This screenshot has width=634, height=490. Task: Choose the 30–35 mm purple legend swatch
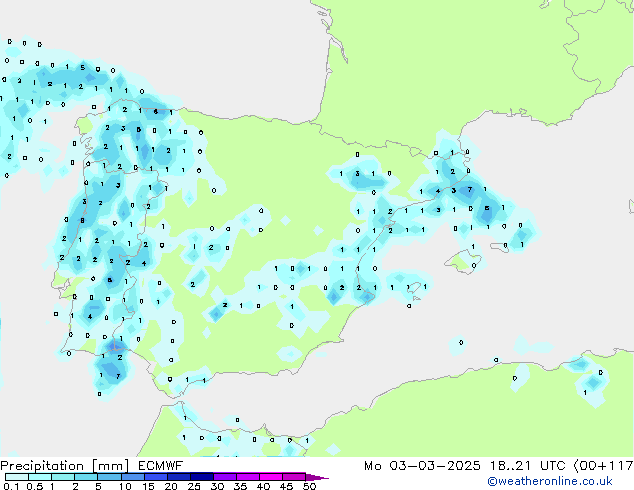click(x=225, y=477)
